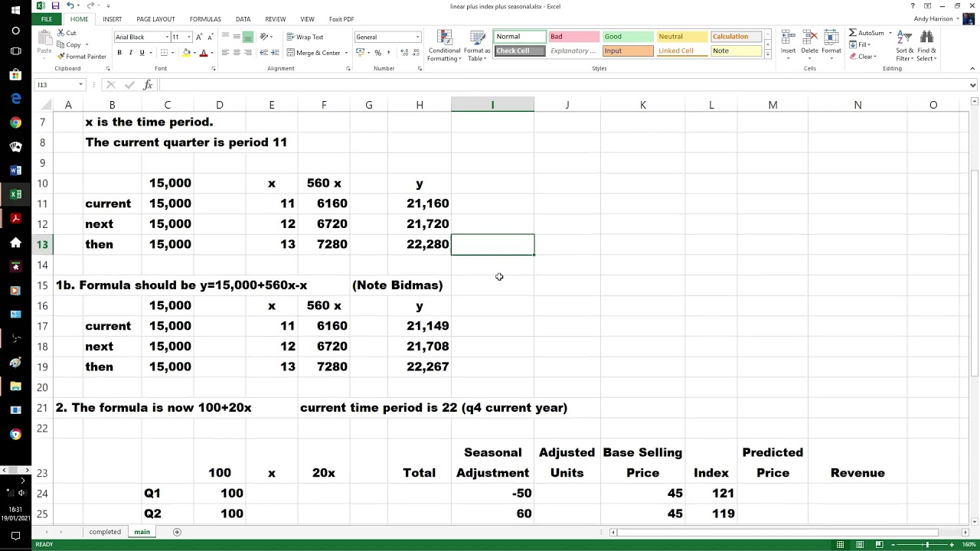Open Sort & Filter menu

tap(904, 46)
